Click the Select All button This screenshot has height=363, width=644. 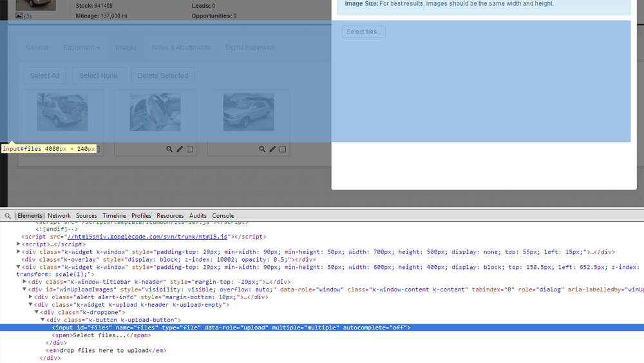44,75
